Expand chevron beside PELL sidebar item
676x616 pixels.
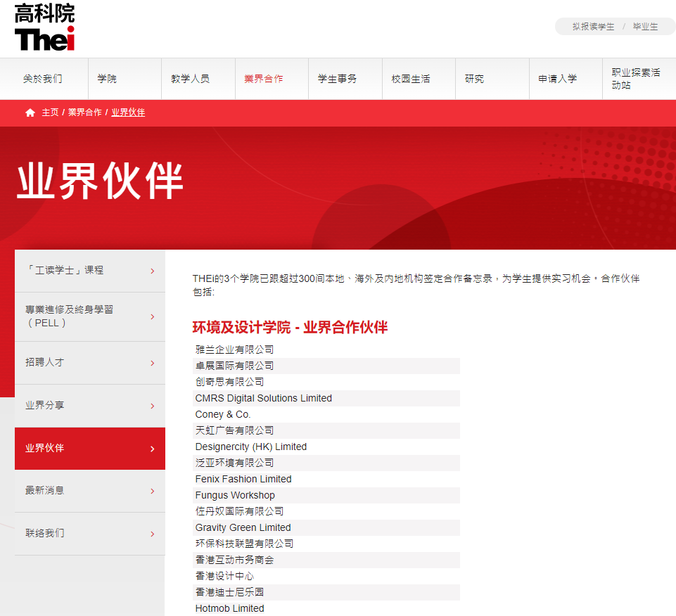click(153, 317)
